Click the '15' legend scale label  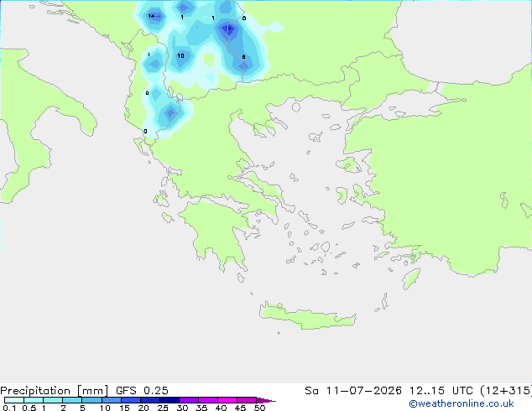124,408
